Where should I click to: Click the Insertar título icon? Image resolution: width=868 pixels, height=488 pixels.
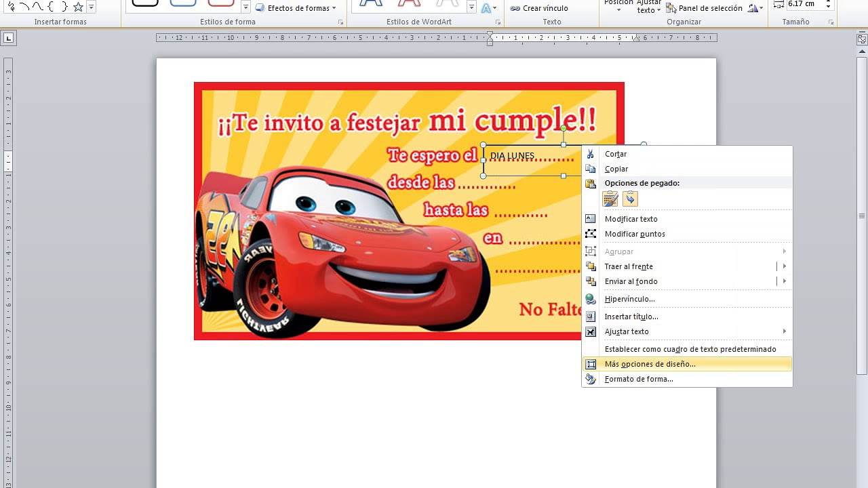[x=591, y=317]
